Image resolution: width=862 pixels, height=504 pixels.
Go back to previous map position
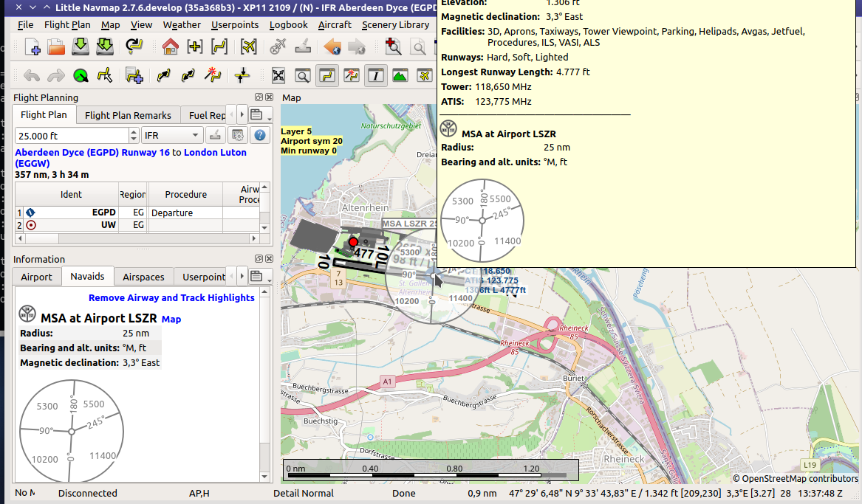(332, 46)
